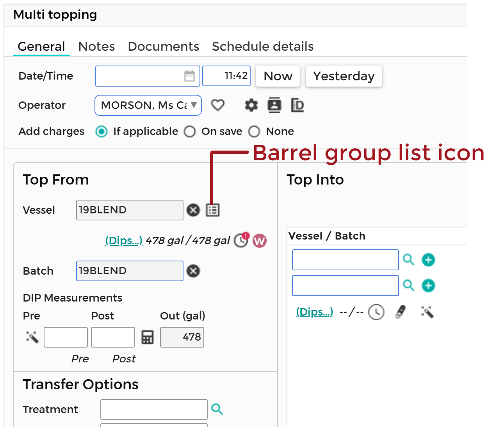Open the Documents tab
Image resolution: width=504 pixels, height=433 pixels.
click(164, 46)
